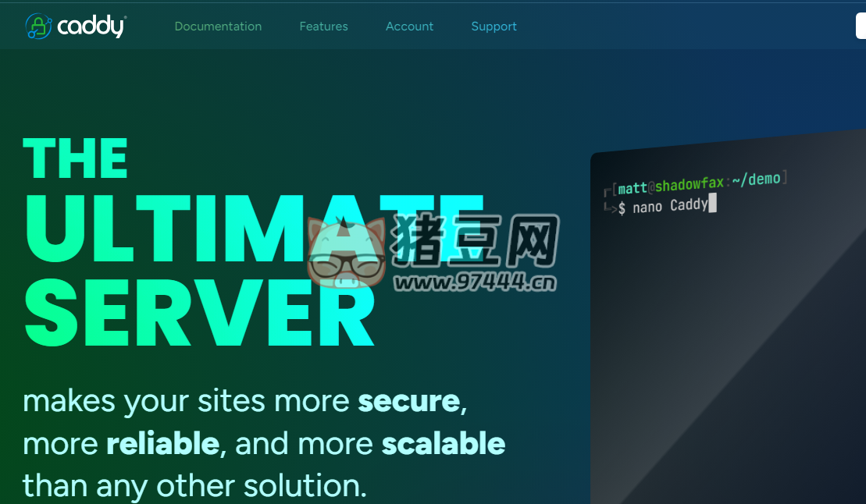Click 'than any other solution.' text
Screen dimensions: 866x504
pyautogui.click(x=194, y=486)
